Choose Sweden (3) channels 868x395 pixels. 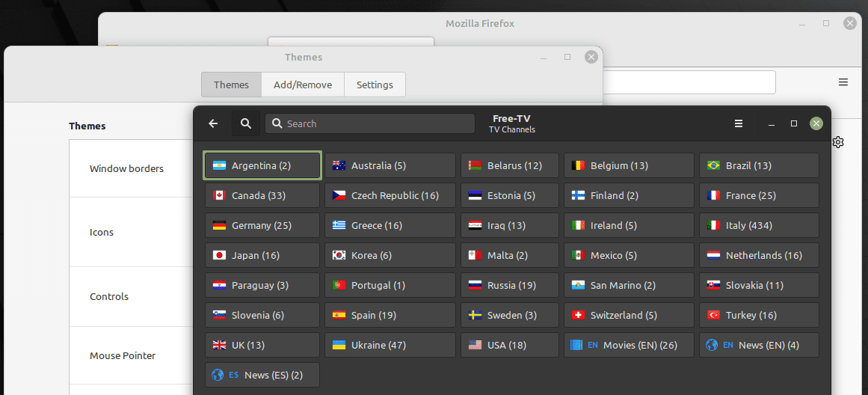pyautogui.click(x=510, y=315)
